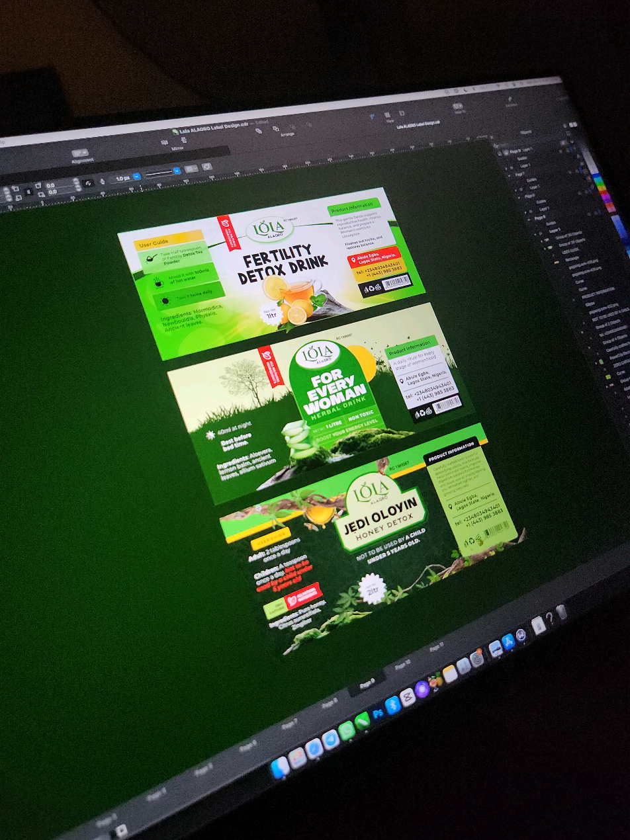Switch to the Page 9 tab
This screenshot has height=840, width=630.
point(367,684)
